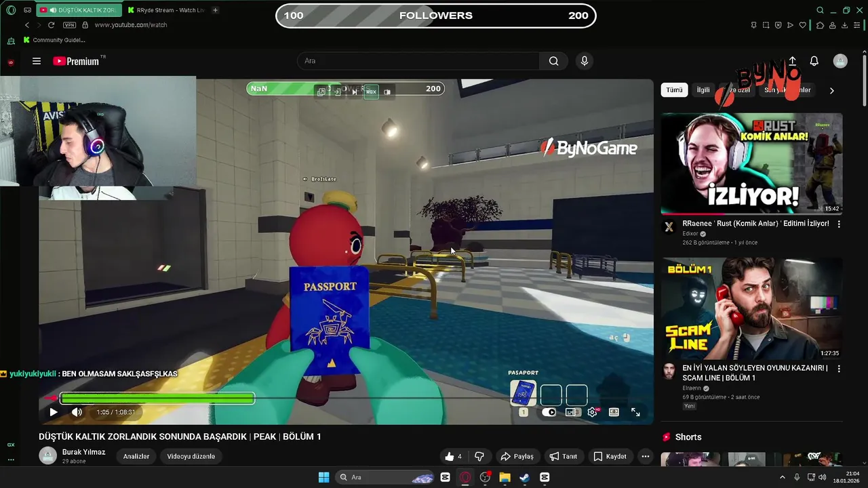Open options for the Scam Line video
The height and width of the screenshot is (488, 868).
(839, 369)
